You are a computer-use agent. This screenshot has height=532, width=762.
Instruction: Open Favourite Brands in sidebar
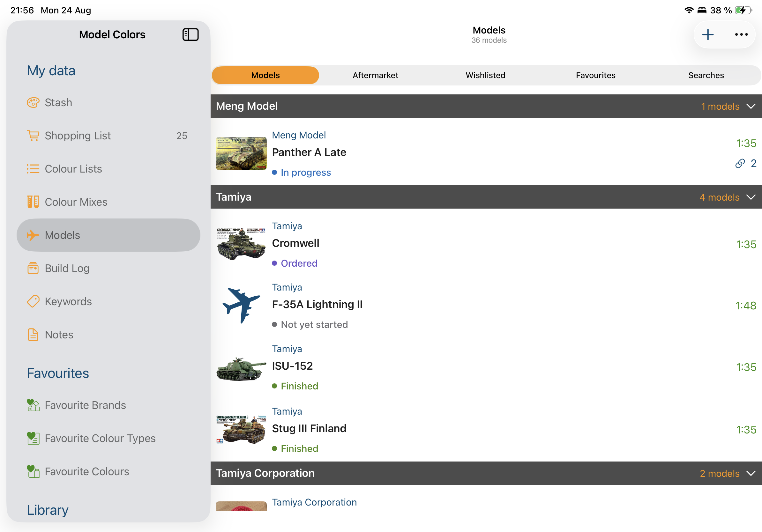[x=108, y=405]
